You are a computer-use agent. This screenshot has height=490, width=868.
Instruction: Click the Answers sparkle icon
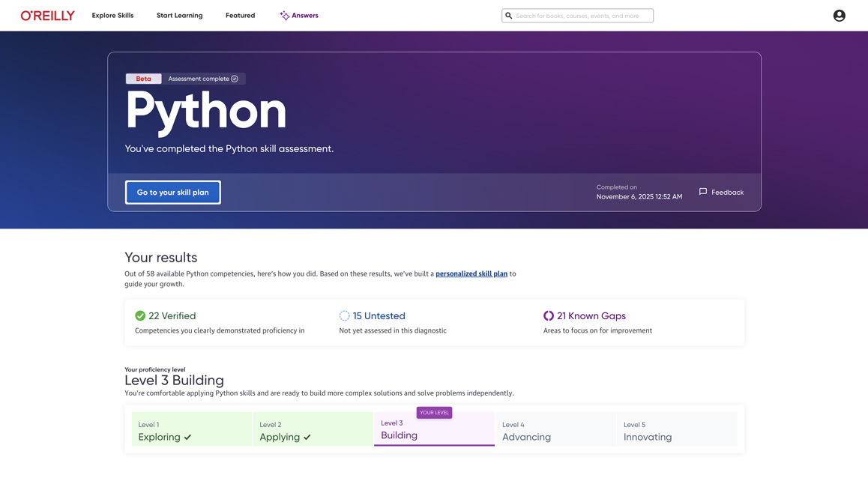pos(284,16)
